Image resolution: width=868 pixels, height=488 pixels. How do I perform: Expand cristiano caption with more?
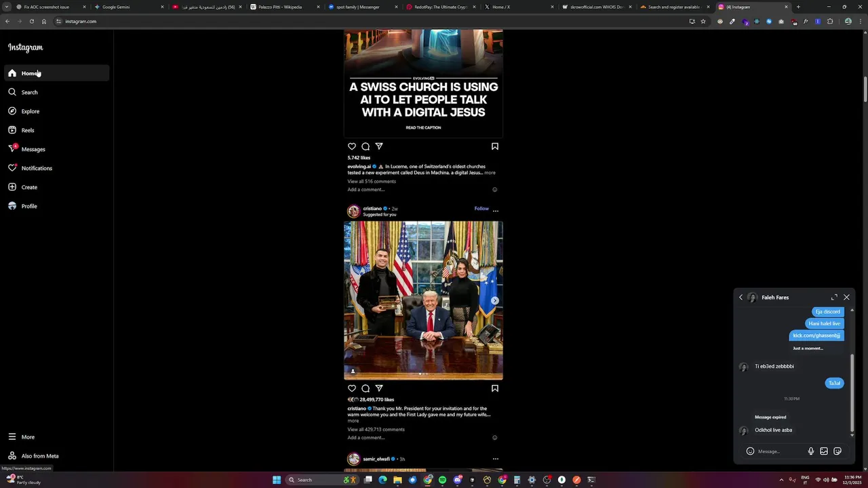click(353, 421)
